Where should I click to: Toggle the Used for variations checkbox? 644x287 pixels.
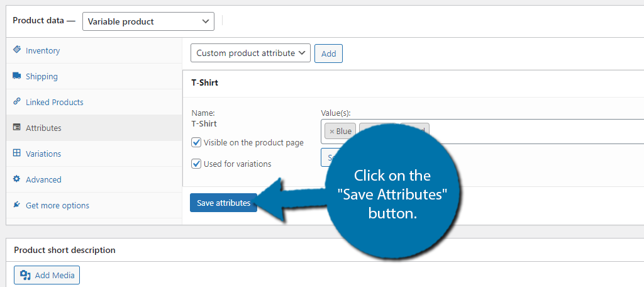196,164
